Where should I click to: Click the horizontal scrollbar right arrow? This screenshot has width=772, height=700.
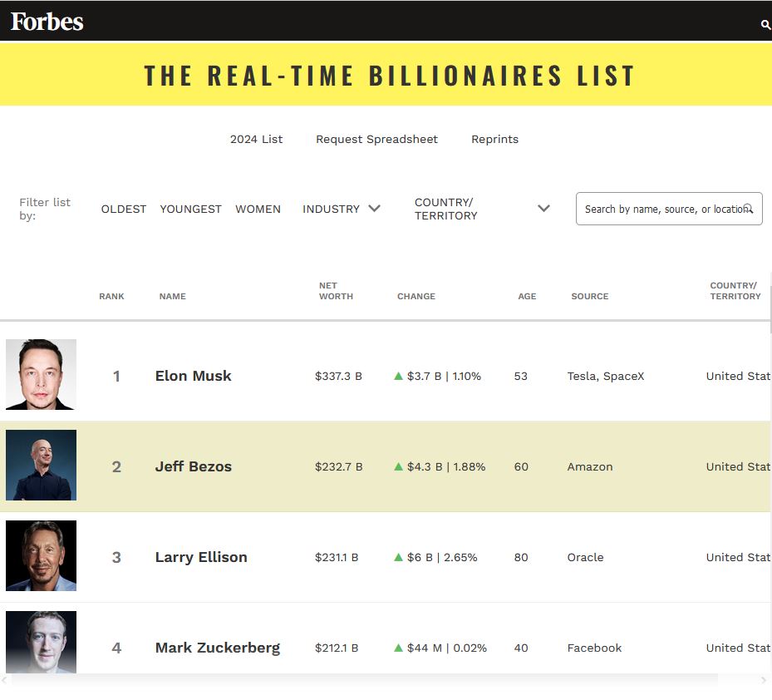click(x=764, y=680)
